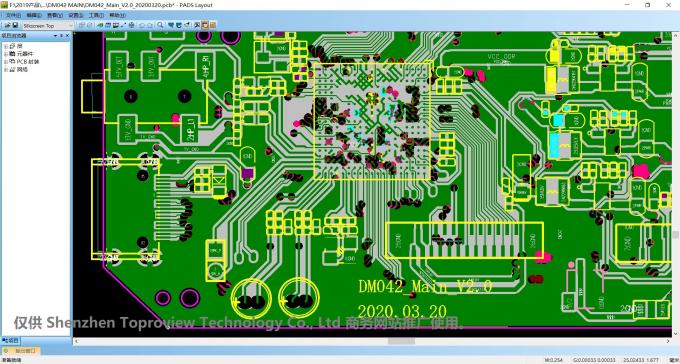The width and height of the screenshot is (680, 364).
Task: Select the VCC_DDR label on the board
Action: click(x=500, y=56)
